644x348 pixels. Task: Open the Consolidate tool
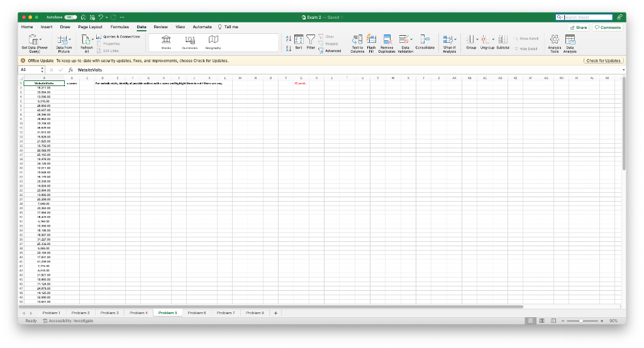click(425, 42)
